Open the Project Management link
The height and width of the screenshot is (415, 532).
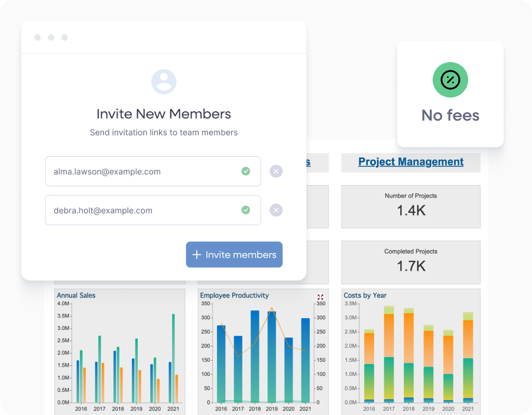tap(411, 162)
